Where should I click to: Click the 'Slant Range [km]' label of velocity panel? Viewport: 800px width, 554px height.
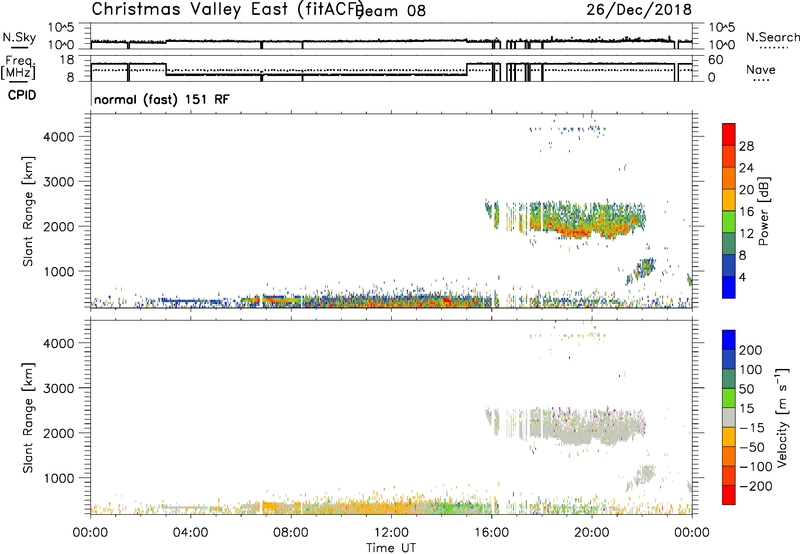[28, 418]
